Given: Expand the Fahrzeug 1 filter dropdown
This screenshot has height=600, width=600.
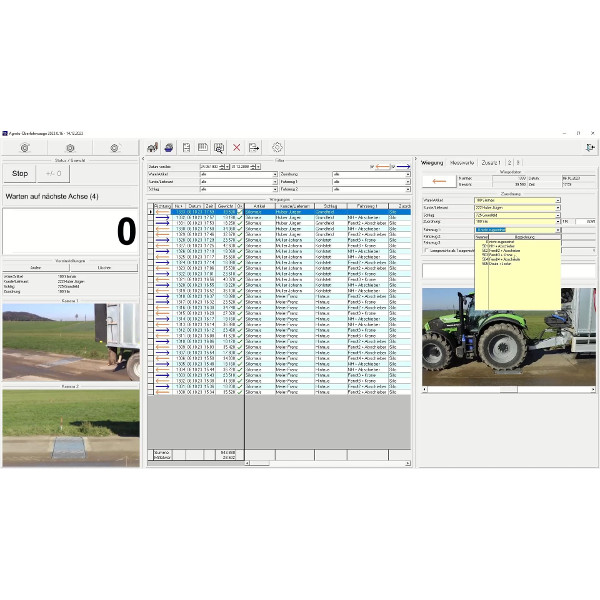Looking at the screenshot, I should [x=408, y=182].
